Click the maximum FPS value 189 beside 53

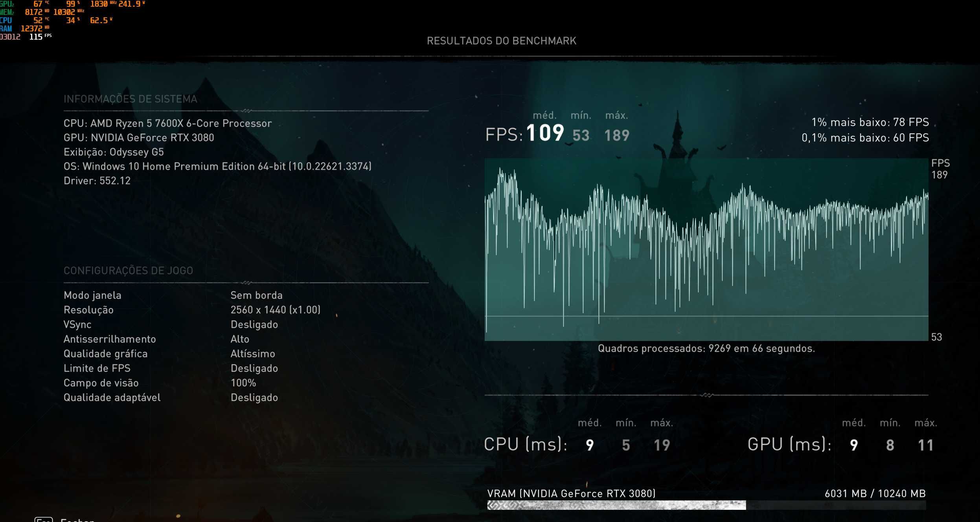tap(617, 136)
